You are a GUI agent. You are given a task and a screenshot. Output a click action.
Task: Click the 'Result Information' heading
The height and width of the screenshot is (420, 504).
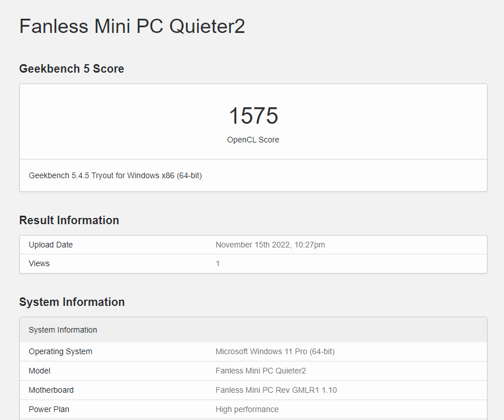pos(69,220)
